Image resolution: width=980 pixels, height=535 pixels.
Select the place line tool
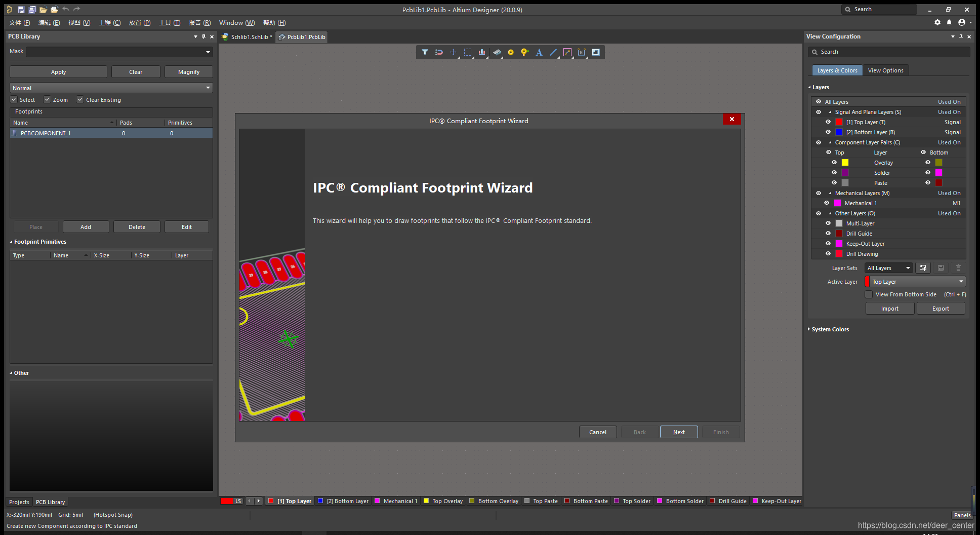(553, 52)
